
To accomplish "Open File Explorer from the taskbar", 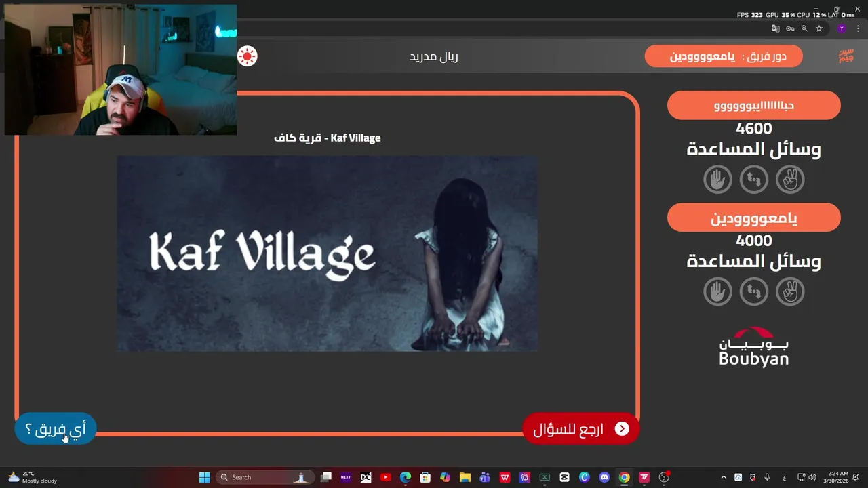I will pos(465,477).
